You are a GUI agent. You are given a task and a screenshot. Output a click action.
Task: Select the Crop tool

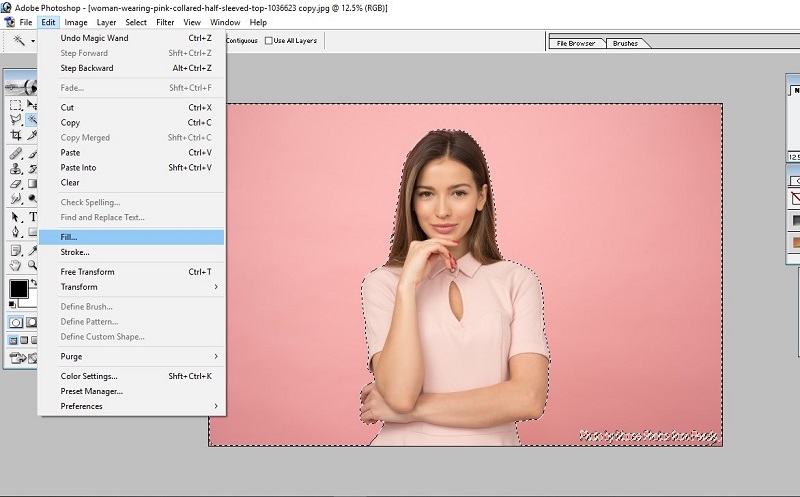[x=16, y=135]
